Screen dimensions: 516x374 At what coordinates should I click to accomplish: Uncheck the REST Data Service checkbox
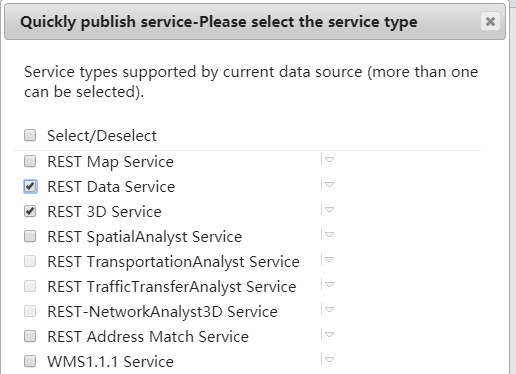(30, 186)
